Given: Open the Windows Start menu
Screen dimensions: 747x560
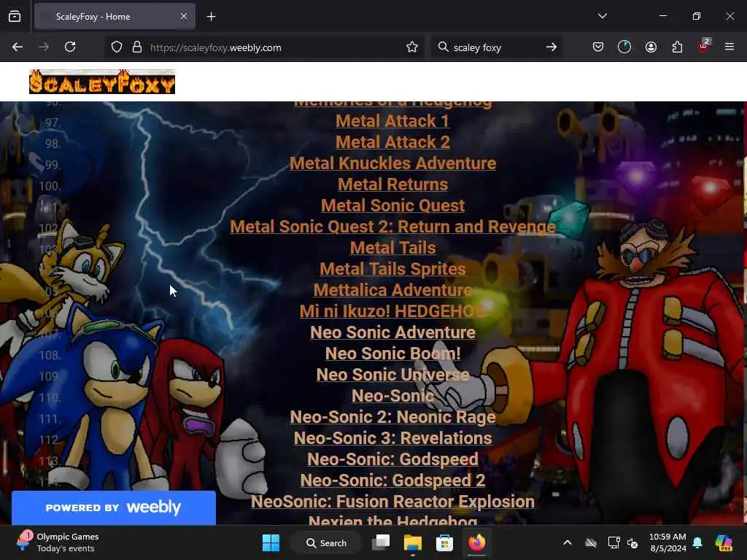Looking at the screenshot, I should pos(271,542).
